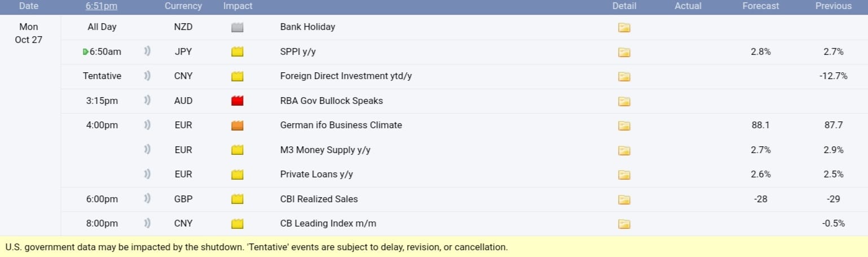Open detail folder for SPPI y/y
The image size is (868, 257).
coord(624,52)
